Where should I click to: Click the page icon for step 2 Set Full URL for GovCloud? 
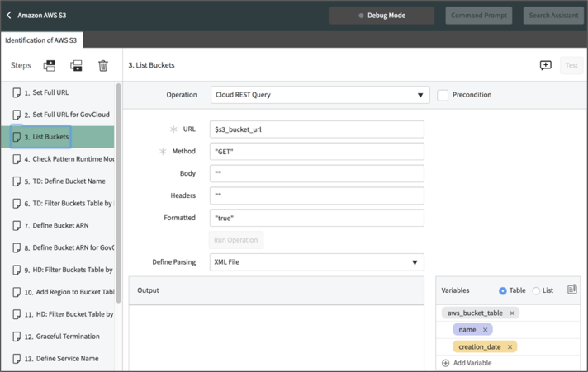(17, 115)
